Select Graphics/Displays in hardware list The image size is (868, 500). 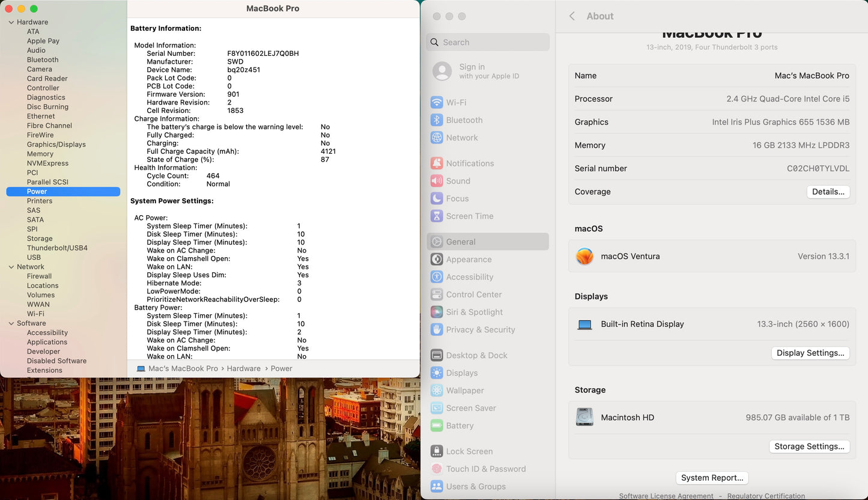pos(56,144)
